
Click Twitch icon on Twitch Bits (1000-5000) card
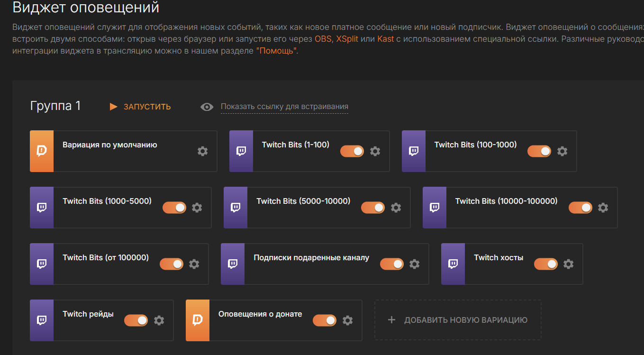42,208
